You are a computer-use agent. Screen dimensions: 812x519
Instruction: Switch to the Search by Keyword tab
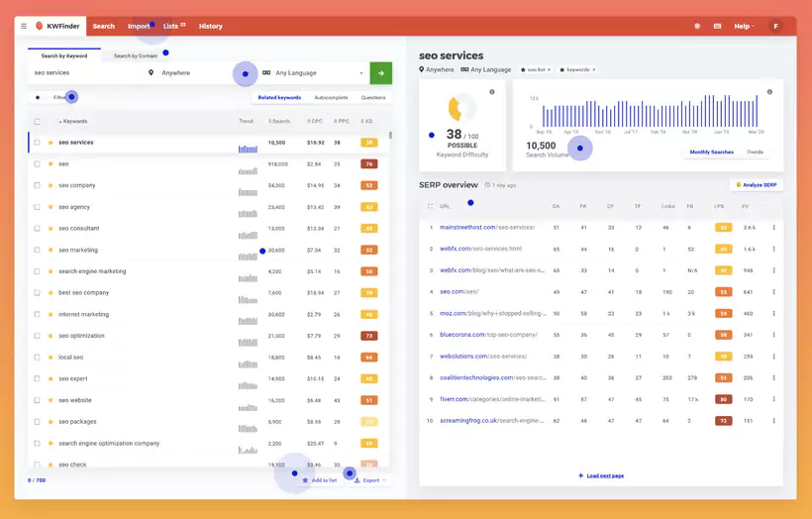pos(64,55)
